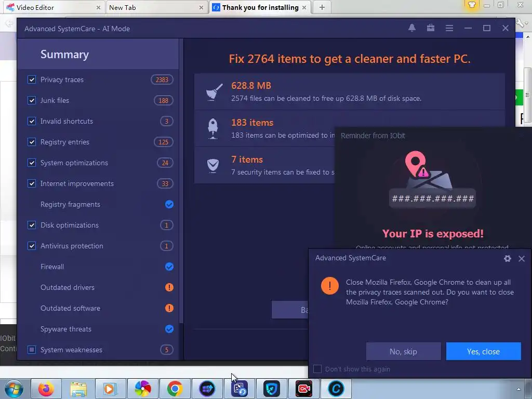532x399 pixels.
Task: Click Registry fragments blue check indicator
Action: [x=169, y=204]
